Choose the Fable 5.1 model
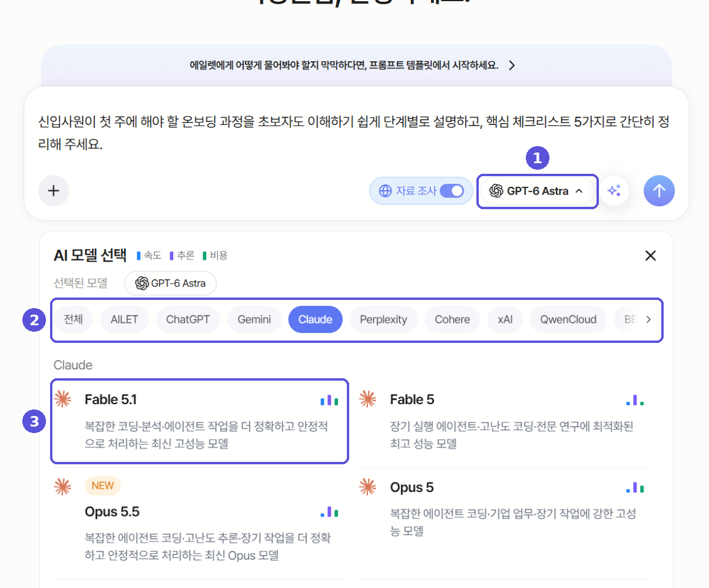The width and height of the screenshot is (709, 588). 200,421
